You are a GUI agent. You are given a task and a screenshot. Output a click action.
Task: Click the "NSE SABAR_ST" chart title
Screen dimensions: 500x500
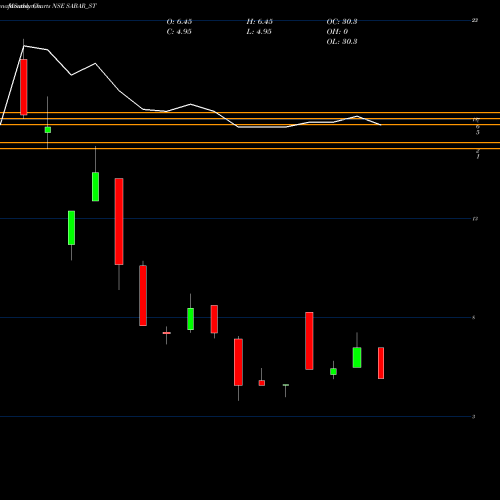[75, 6]
